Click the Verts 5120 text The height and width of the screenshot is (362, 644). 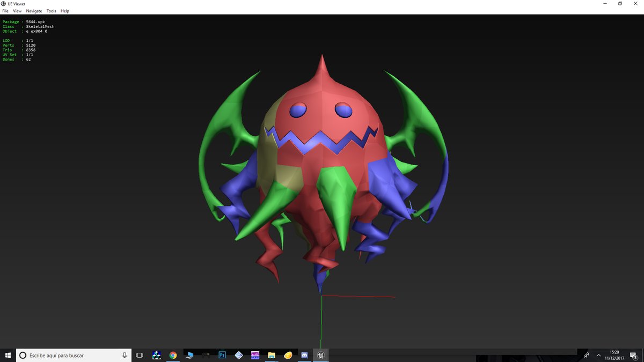point(19,45)
